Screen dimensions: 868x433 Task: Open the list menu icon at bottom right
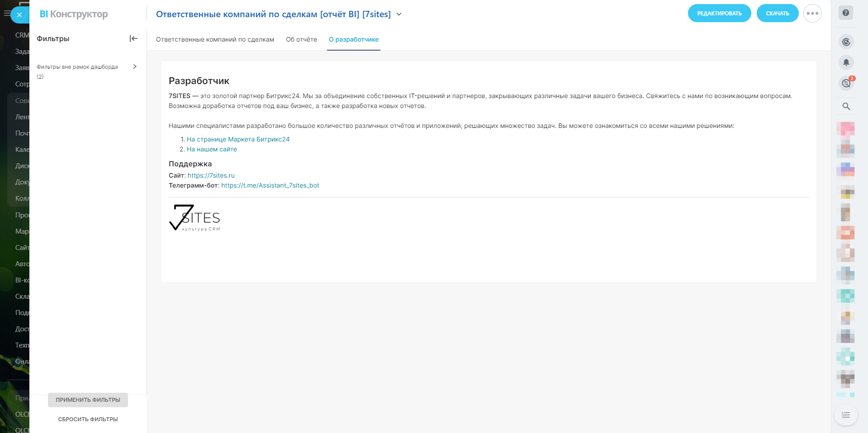pos(845,415)
